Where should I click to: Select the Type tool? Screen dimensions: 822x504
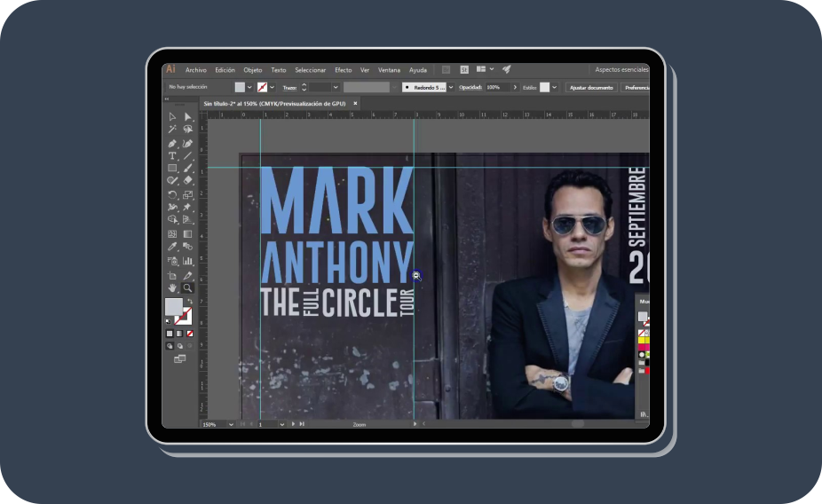(x=172, y=156)
